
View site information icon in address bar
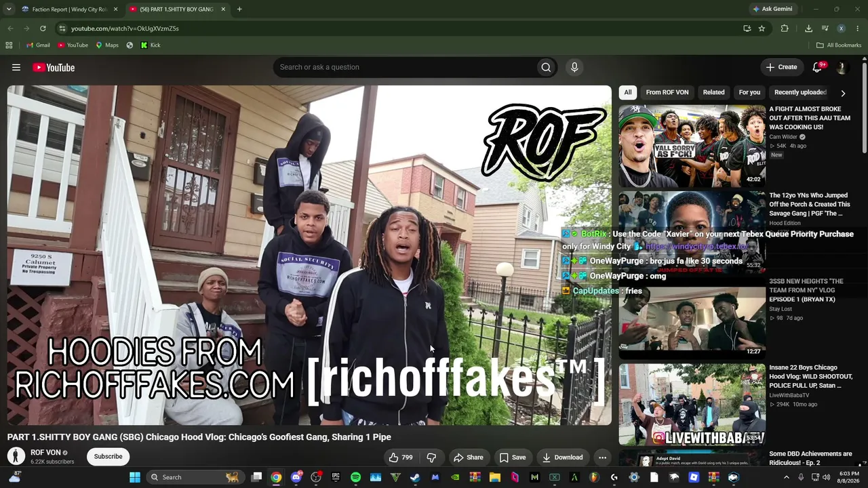(x=62, y=28)
